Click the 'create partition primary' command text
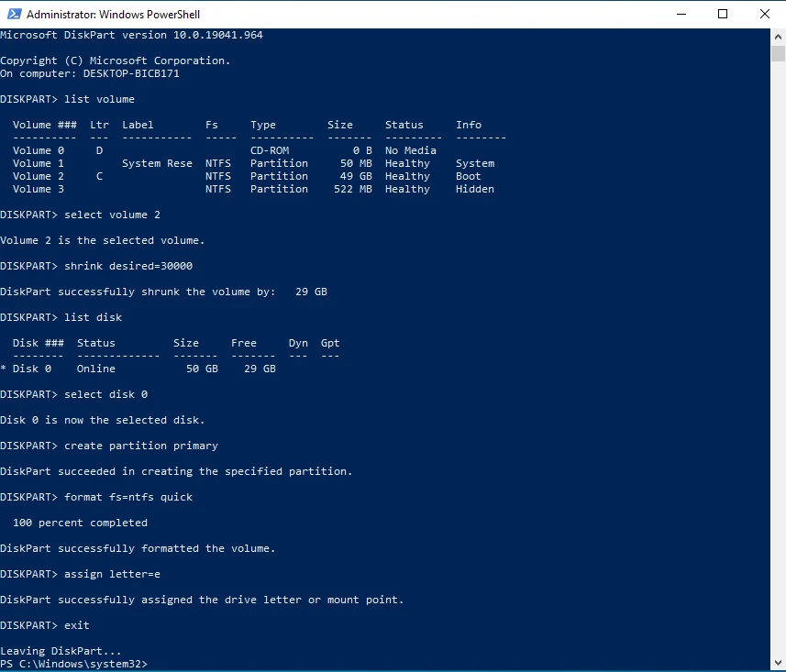 (x=141, y=446)
